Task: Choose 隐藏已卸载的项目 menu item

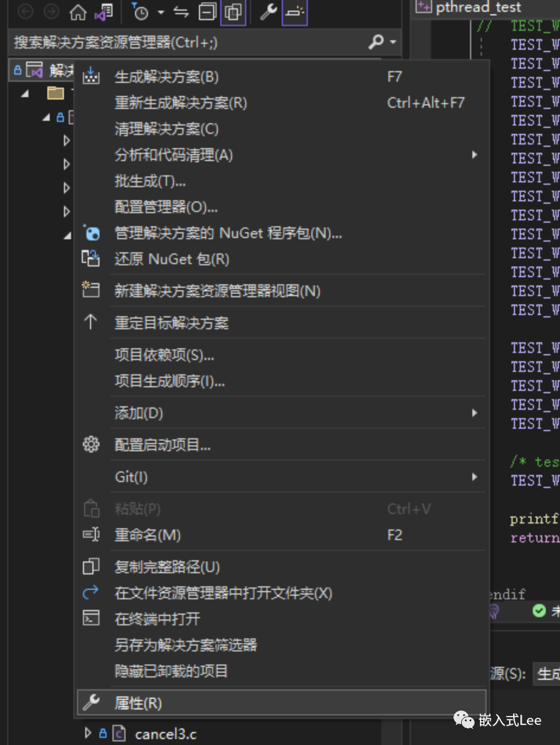Action: coord(281,671)
